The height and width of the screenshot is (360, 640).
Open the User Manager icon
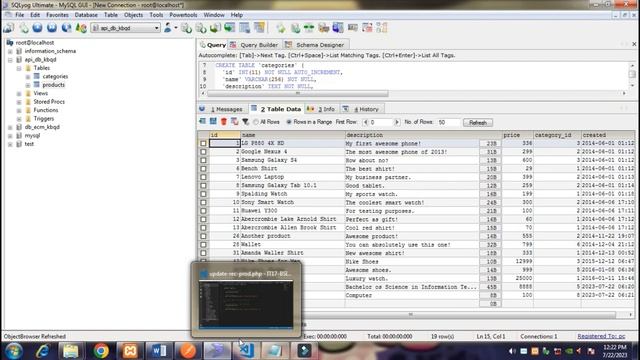coord(168,28)
